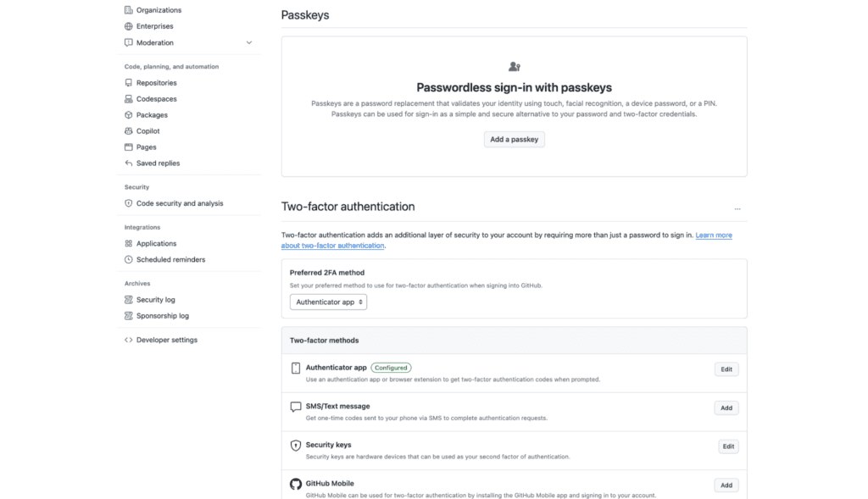
Task: Click the Packages cube icon
Action: (x=129, y=115)
